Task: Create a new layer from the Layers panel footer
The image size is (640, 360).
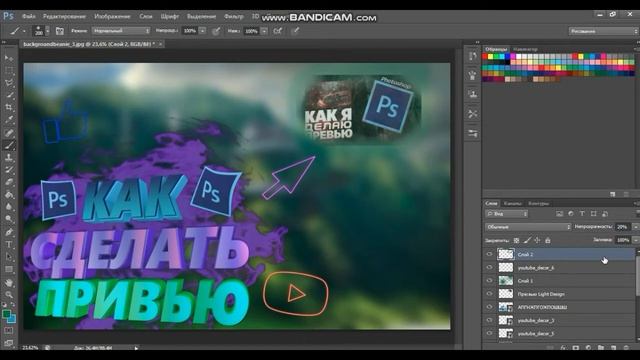Action: click(613, 348)
